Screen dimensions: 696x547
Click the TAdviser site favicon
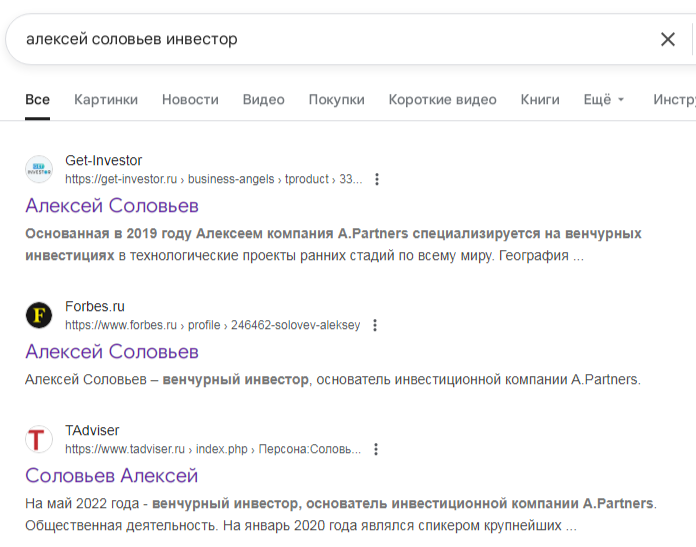click(39, 439)
